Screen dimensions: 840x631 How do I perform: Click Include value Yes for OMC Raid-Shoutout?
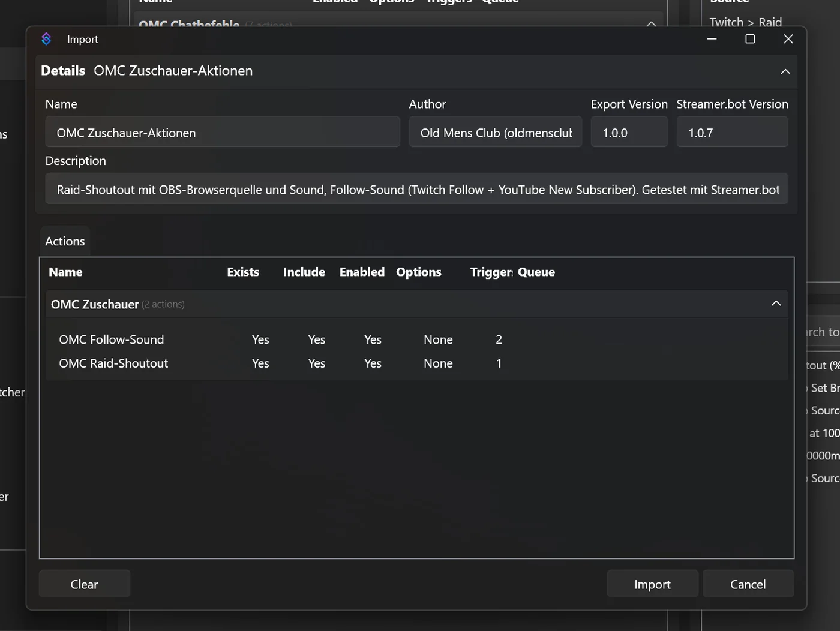317,363
